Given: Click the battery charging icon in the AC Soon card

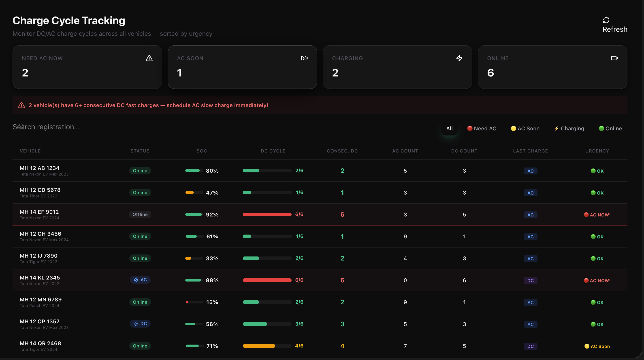Looking at the screenshot, I should (x=304, y=58).
